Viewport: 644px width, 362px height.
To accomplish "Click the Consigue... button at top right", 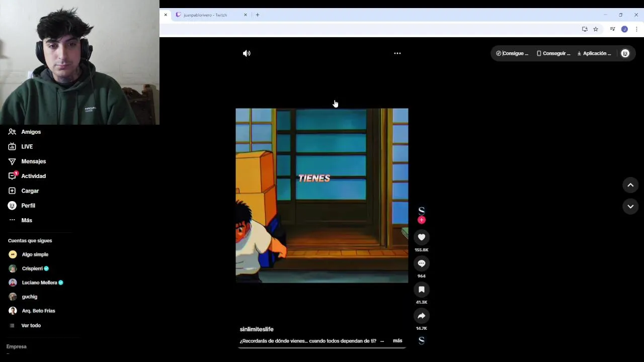I will (512, 53).
